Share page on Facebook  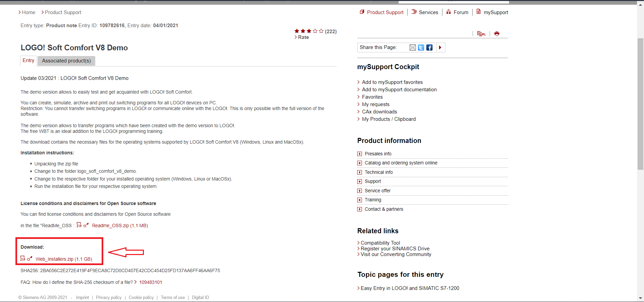(429, 48)
